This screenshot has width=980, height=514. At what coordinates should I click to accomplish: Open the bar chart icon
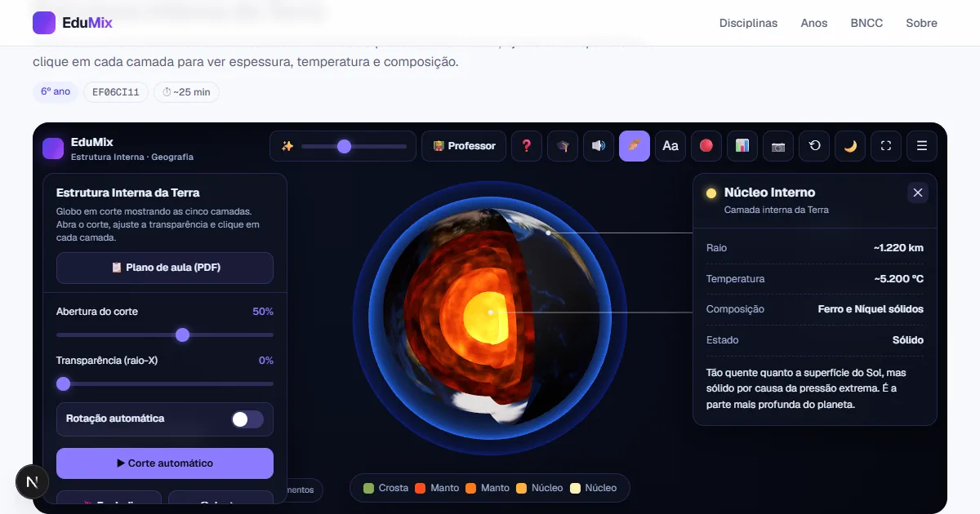[742, 146]
